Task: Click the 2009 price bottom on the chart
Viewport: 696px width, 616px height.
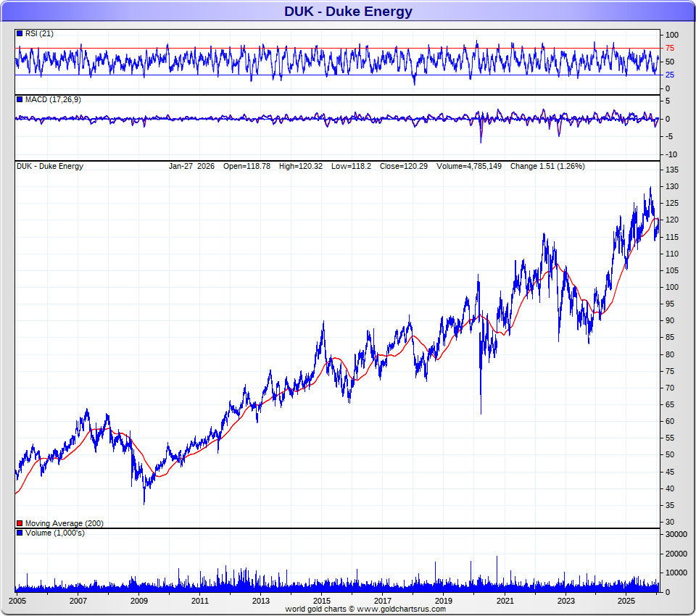Action: tap(144, 503)
